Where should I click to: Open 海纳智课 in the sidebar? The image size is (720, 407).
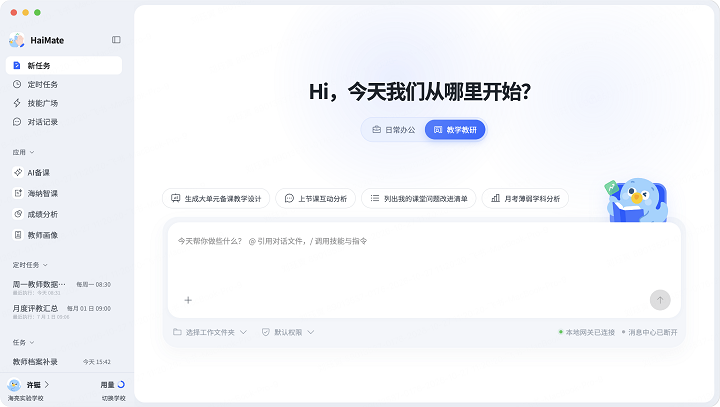pos(35,193)
